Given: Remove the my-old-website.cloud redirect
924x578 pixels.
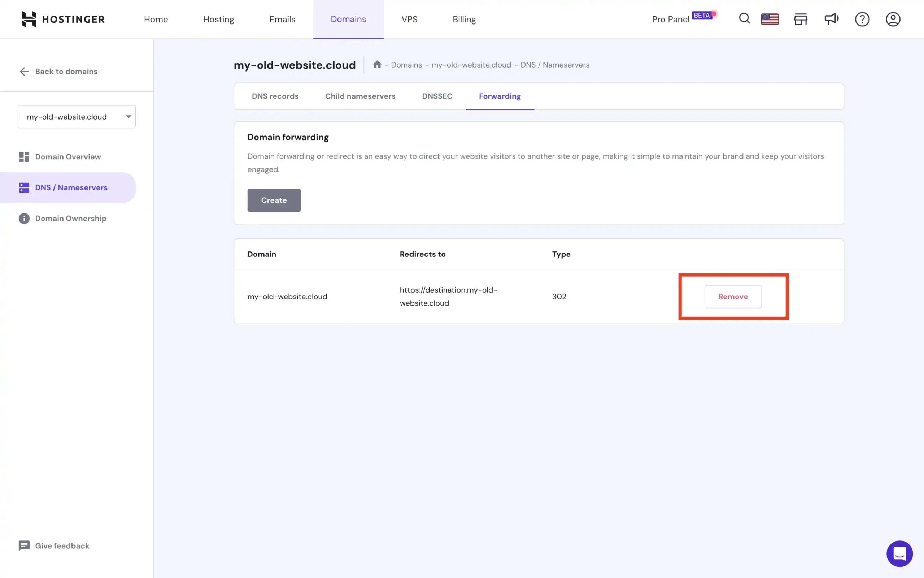Looking at the screenshot, I should click(733, 297).
